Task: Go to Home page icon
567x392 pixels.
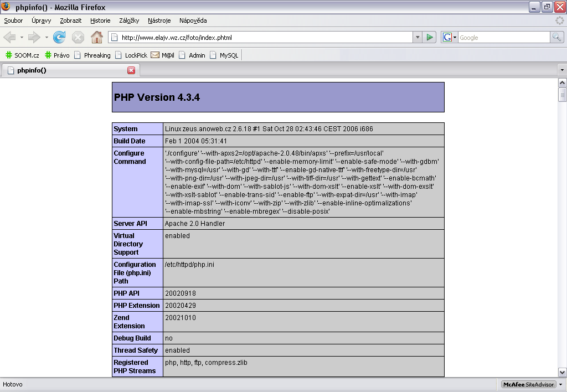Action: coord(97,38)
